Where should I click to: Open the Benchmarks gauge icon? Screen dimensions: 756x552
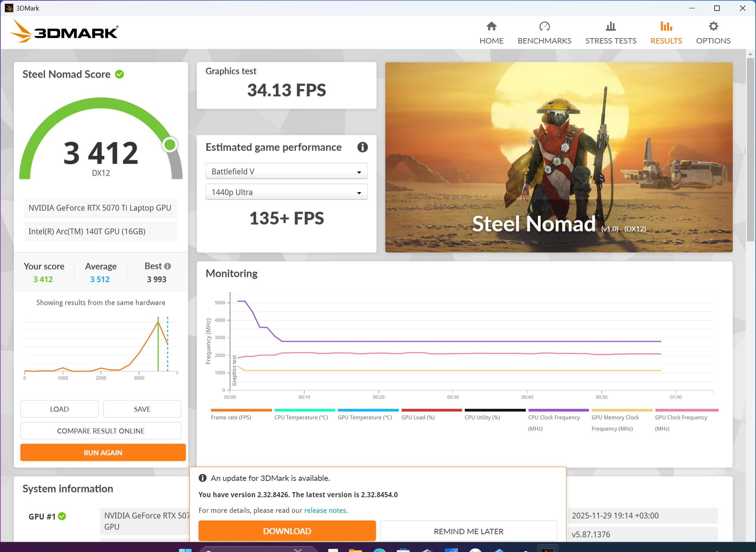(544, 26)
